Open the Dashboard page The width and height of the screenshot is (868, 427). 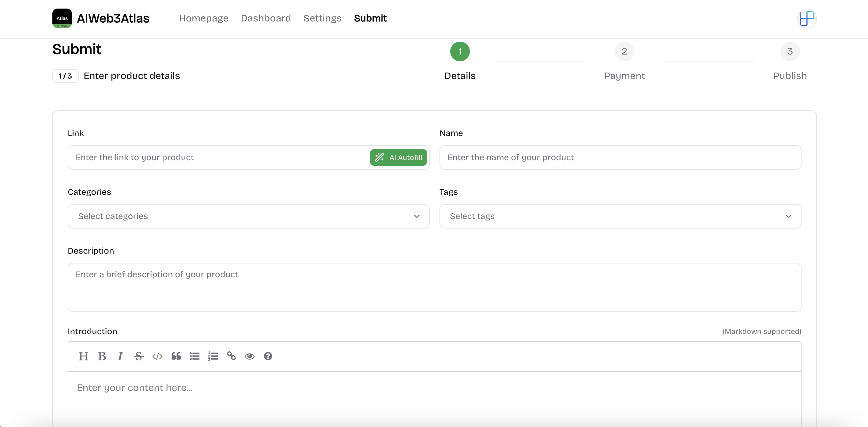[x=266, y=18]
